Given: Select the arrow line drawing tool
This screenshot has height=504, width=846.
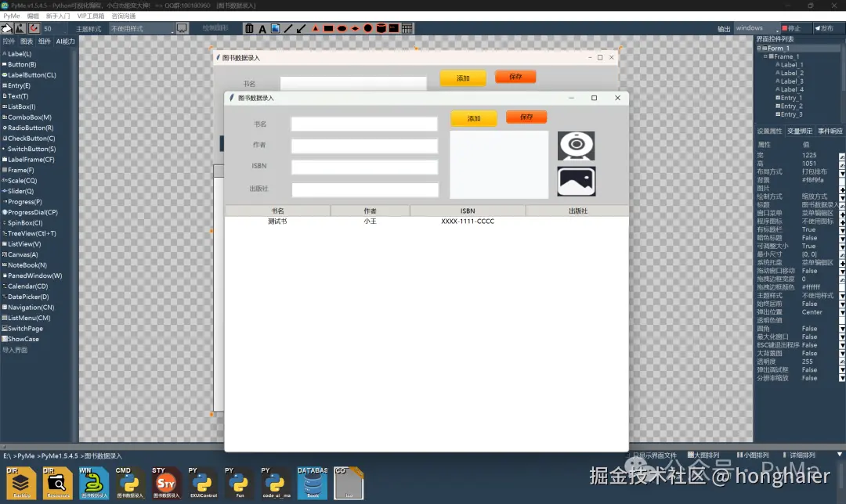Looking at the screenshot, I should (x=301, y=29).
